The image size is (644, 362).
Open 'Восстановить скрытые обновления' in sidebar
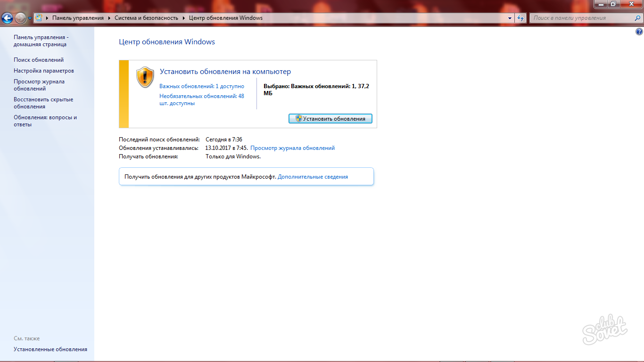point(43,103)
